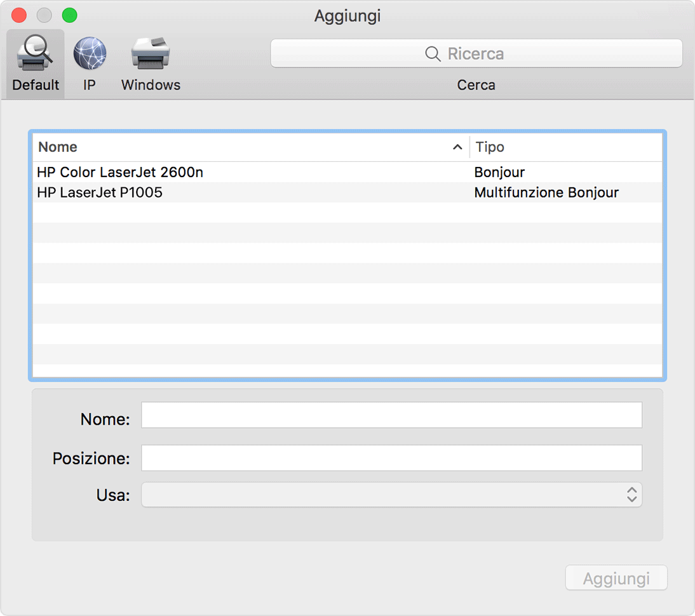
Task: Click the Aggiungi button
Action: (616, 577)
